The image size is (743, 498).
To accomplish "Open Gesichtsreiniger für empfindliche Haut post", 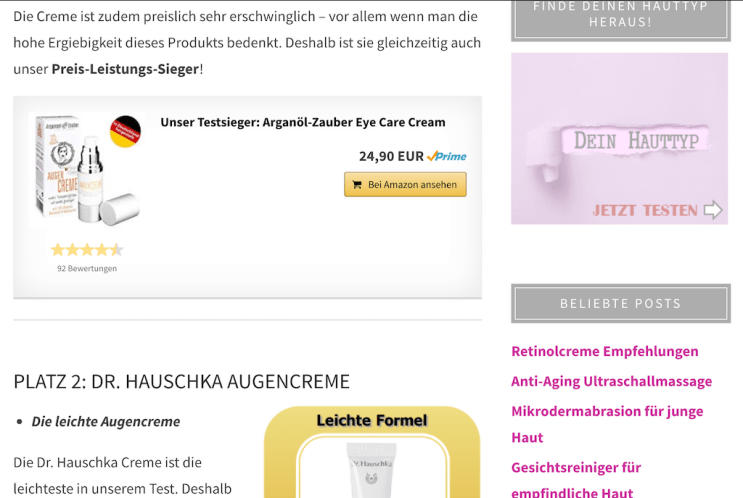I will tap(576, 479).
